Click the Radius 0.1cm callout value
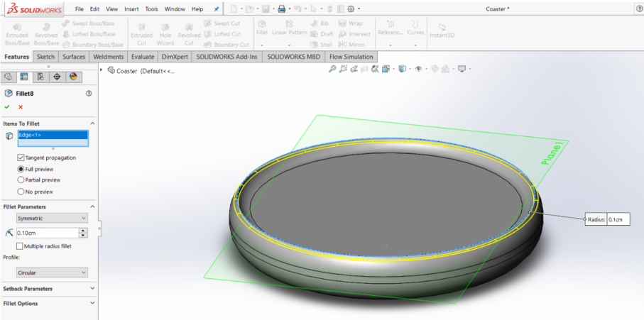Image resolution: width=644 pixels, height=320 pixels. coord(618,219)
